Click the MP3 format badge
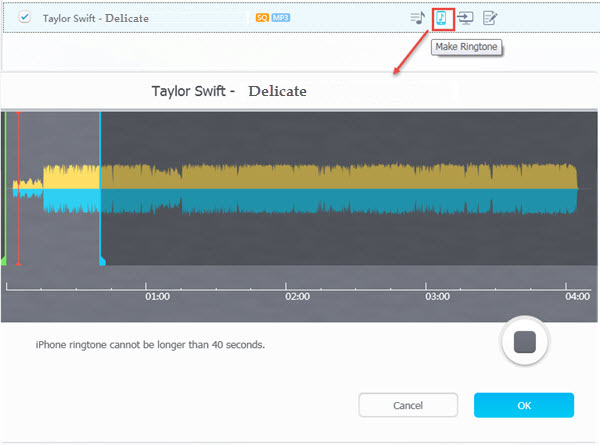The width and height of the screenshot is (600, 445). (x=280, y=18)
